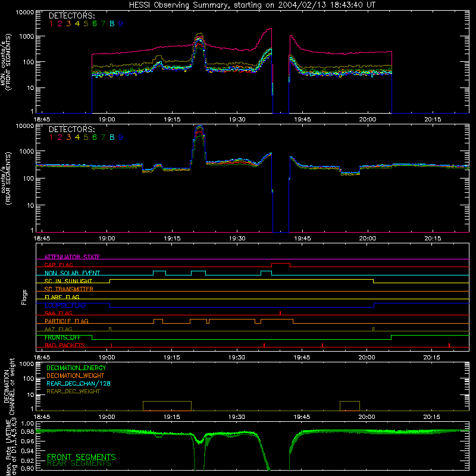Select the "GAP_FLAG" label
This screenshot has height=476, width=476.
58,265
